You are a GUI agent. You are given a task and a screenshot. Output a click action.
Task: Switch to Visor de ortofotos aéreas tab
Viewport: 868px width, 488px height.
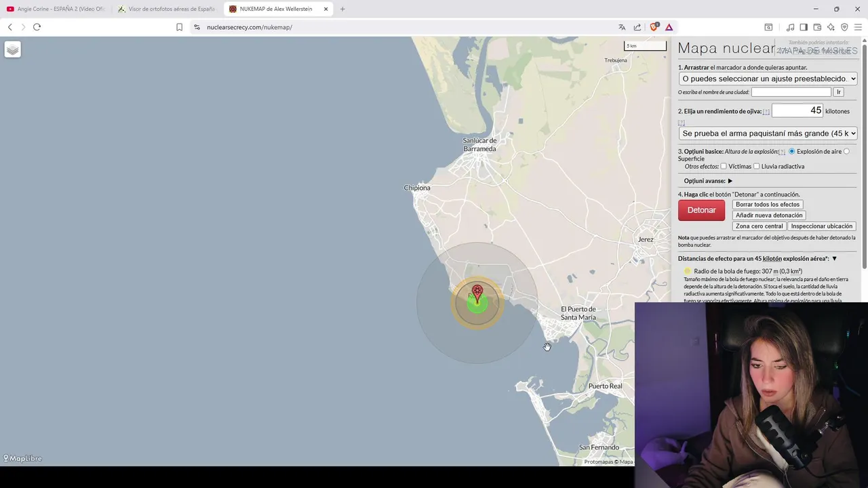pos(166,9)
